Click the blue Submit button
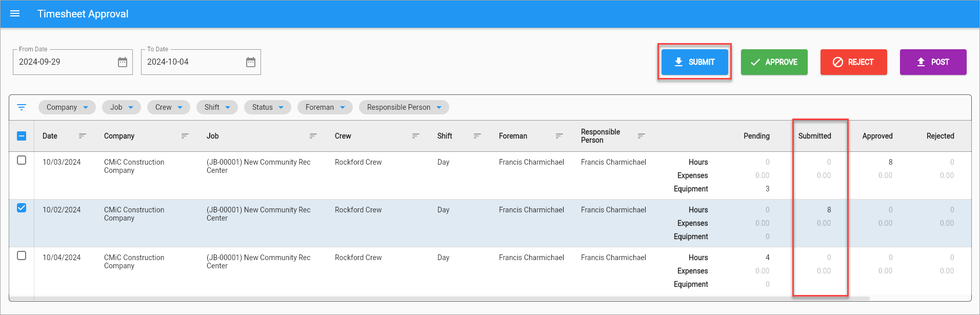Image resolution: width=980 pixels, height=315 pixels. pyautogui.click(x=695, y=62)
